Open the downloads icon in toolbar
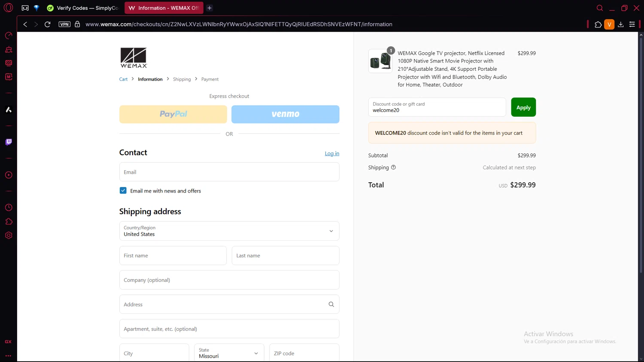644x362 pixels. click(620, 24)
